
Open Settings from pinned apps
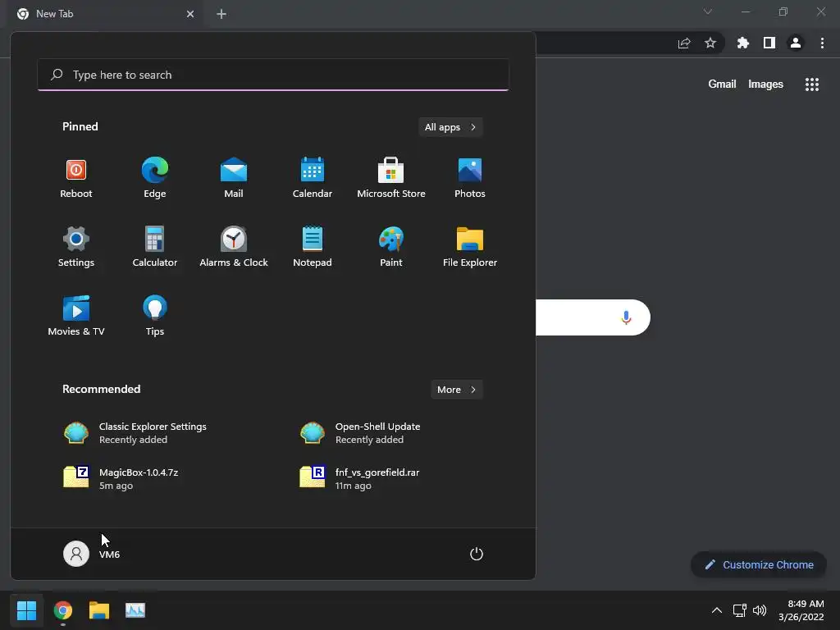(x=76, y=247)
